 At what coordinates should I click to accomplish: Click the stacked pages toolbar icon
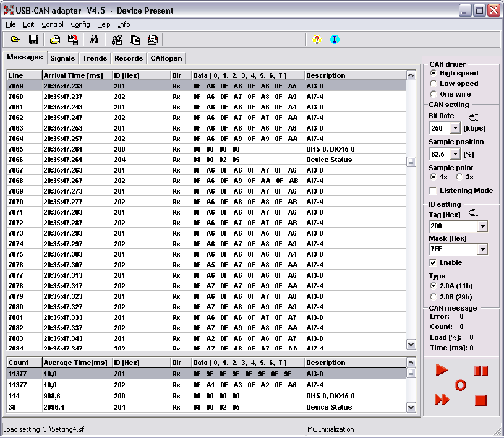pyautogui.click(x=135, y=40)
